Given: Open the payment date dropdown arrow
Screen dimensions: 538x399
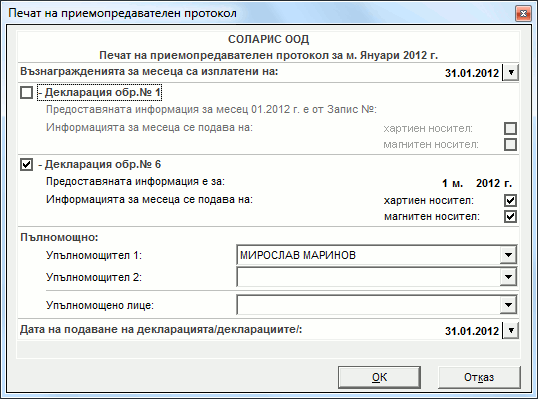Looking at the screenshot, I should point(511,73).
